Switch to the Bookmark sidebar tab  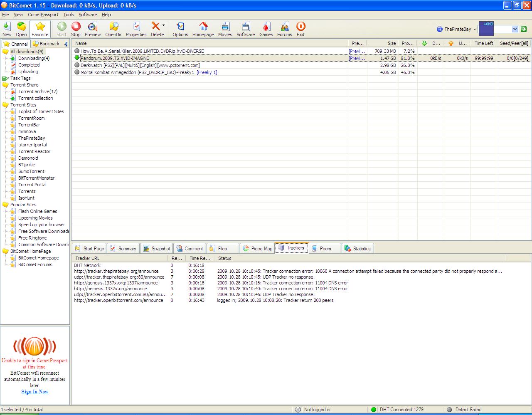[x=46, y=44]
